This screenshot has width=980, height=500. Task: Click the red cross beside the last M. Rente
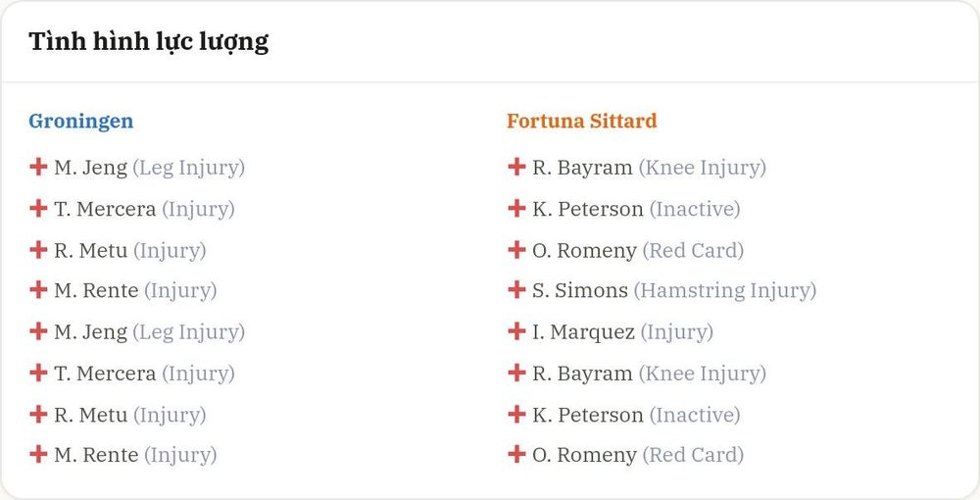pyautogui.click(x=38, y=454)
